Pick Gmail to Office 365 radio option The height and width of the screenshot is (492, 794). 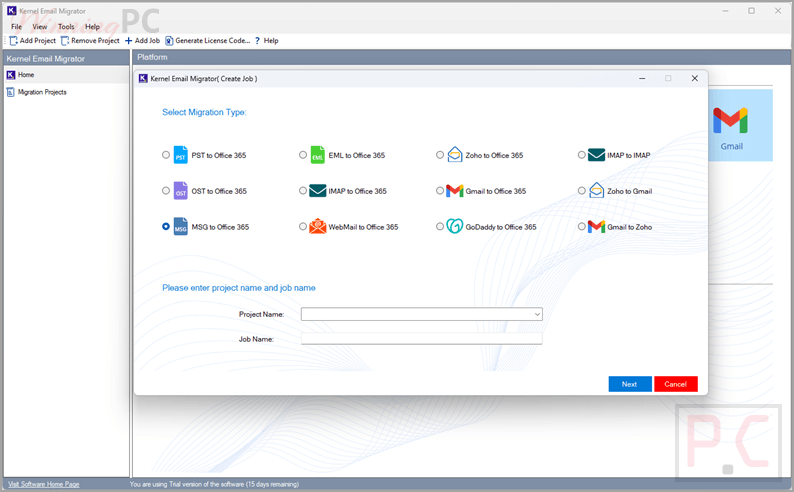pos(440,191)
